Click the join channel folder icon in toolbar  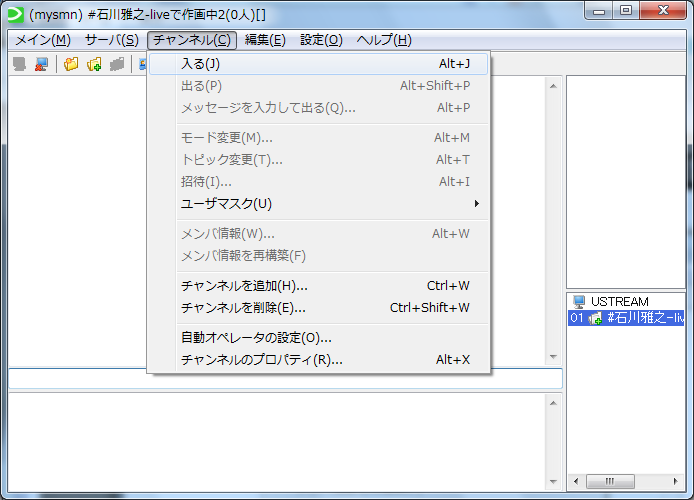coord(71,64)
